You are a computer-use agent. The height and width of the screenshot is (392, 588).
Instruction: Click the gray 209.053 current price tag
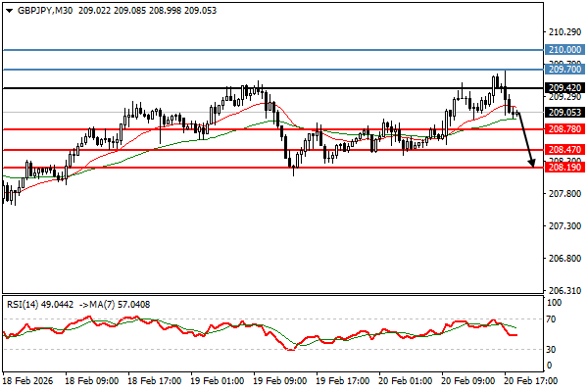click(565, 112)
